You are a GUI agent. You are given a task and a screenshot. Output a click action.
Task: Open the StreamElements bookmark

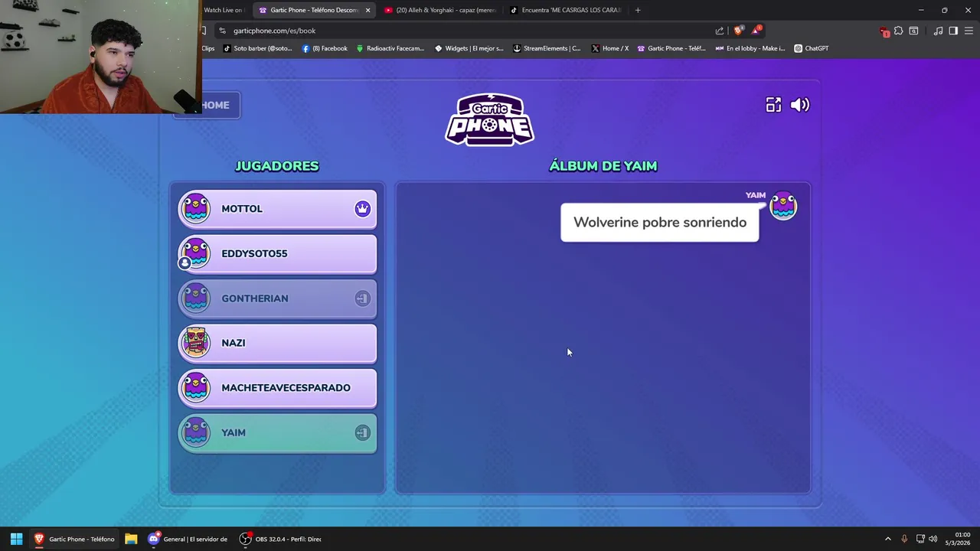pyautogui.click(x=547, y=48)
